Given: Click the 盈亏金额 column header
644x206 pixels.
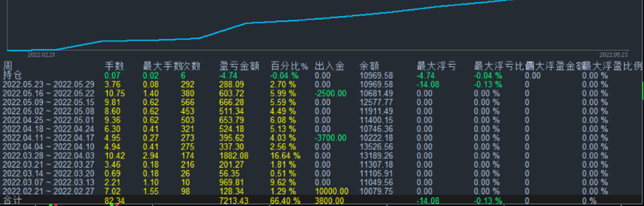Looking at the screenshot, I should (239, 66).
